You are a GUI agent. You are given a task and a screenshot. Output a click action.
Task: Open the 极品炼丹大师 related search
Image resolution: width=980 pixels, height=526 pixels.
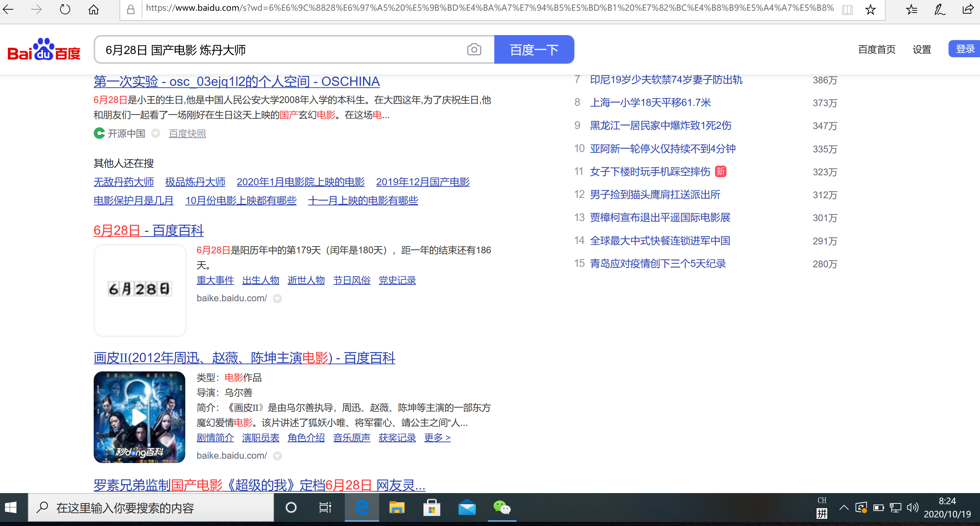tap(195, 182)
